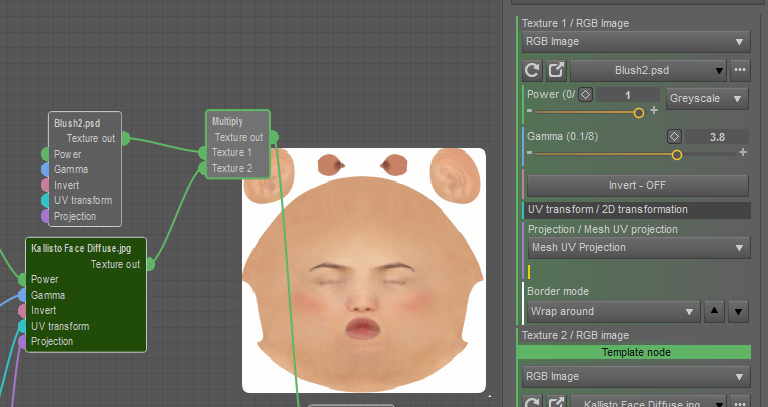Click the Power pin on Blush2.psd node
Image resolution: width=768 pixels, height=407 pixels.
coord(45,154)
